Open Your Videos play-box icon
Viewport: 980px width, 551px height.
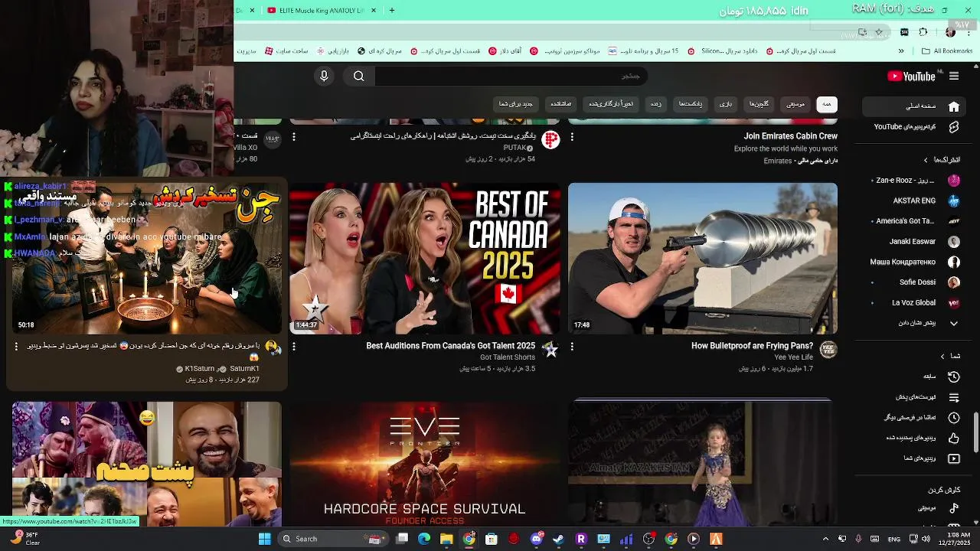pyautogui.click(x=954, y=458)
